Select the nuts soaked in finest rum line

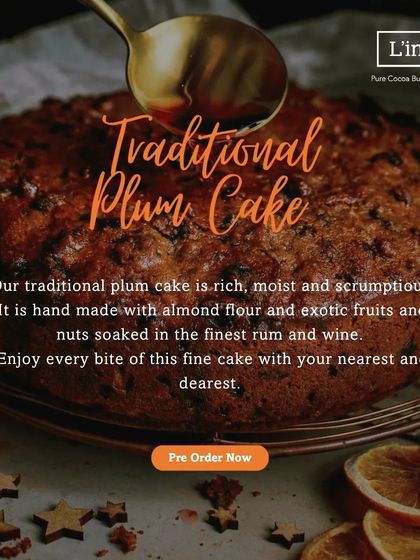pyautogui.click(x=209, y=335)
